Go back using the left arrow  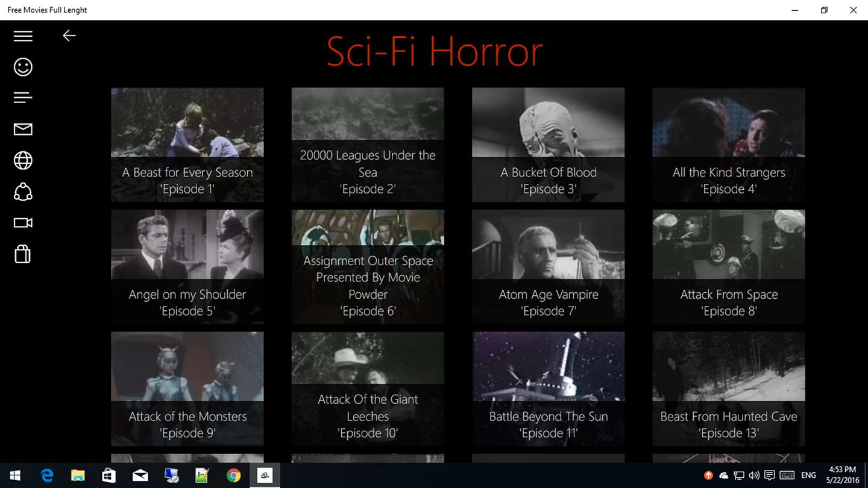[69, 36]
